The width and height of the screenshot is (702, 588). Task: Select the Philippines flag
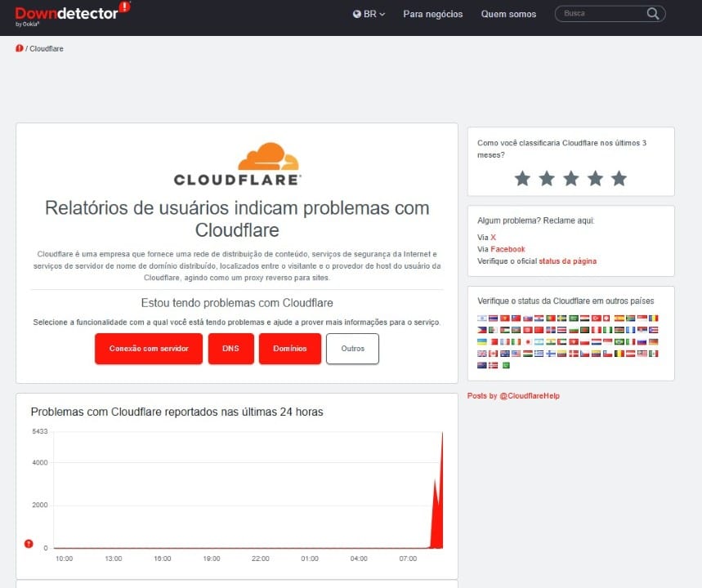(x=482, y=330)
